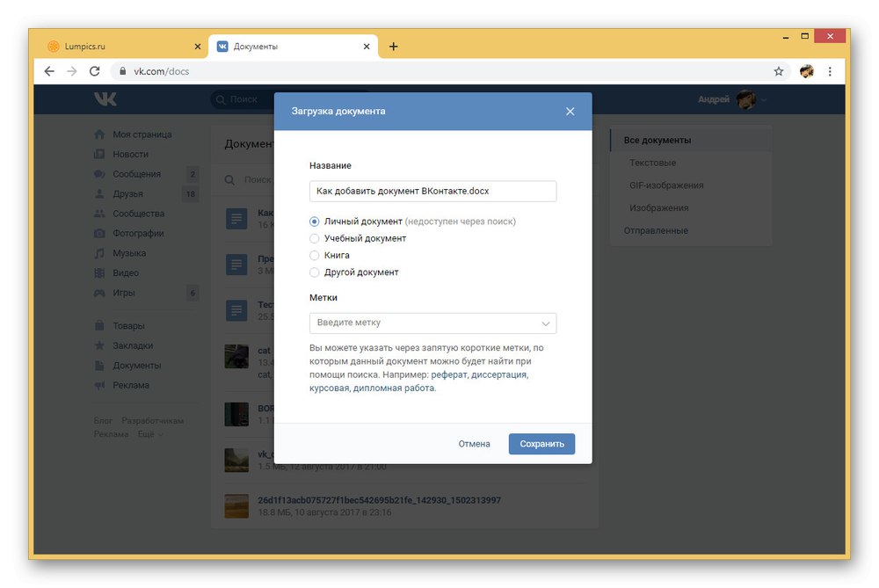This screenshot has height=588, width=879.
Task: Bookmark page with star icon
Action: [779, 71]
